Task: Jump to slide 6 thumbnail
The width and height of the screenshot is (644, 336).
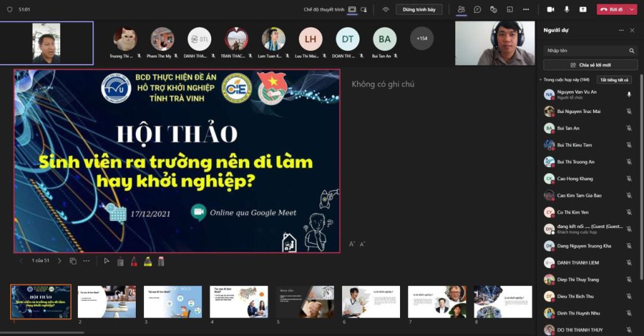Action: click(x=371, y=302)
